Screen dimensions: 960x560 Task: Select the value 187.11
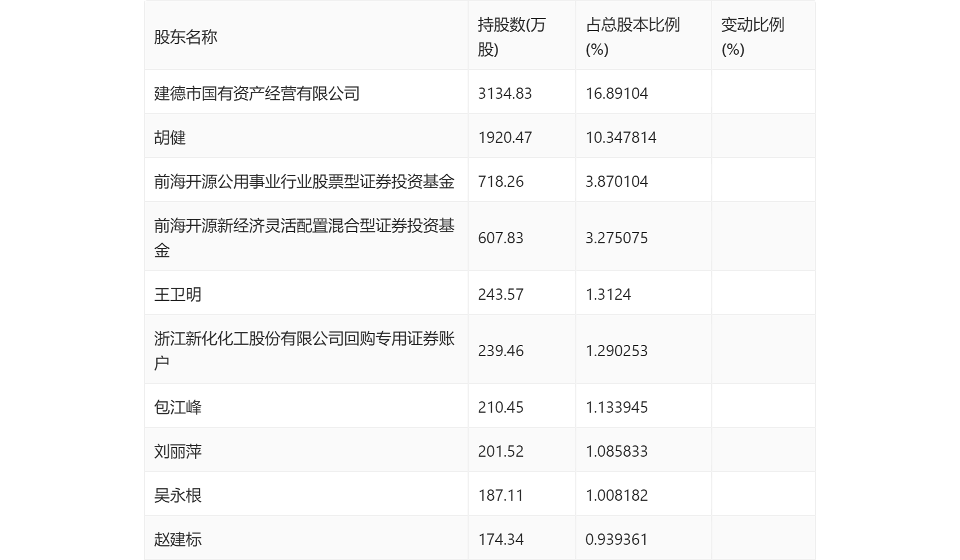[x=501, y=495]
